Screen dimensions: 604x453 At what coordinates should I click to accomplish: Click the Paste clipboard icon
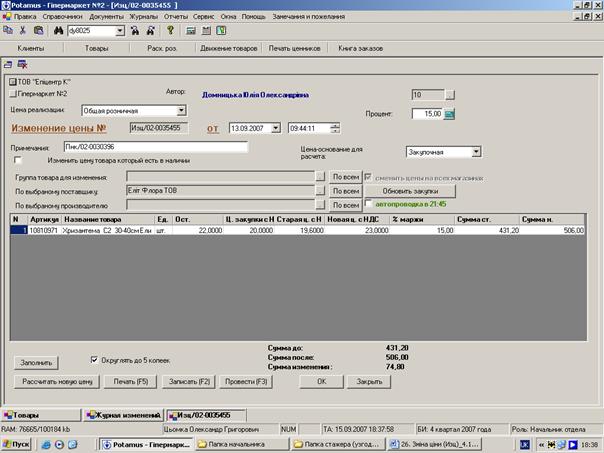click(39, 30)
